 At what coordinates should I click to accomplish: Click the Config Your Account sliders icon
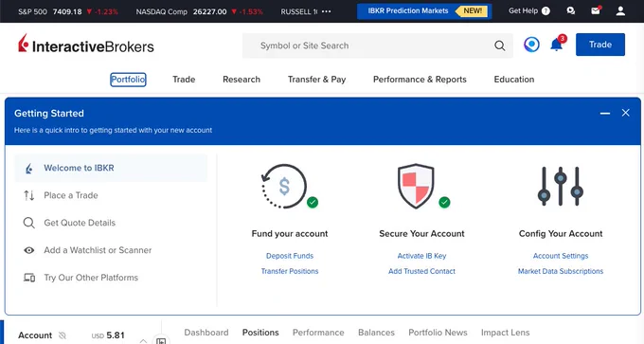pos(561,186)
